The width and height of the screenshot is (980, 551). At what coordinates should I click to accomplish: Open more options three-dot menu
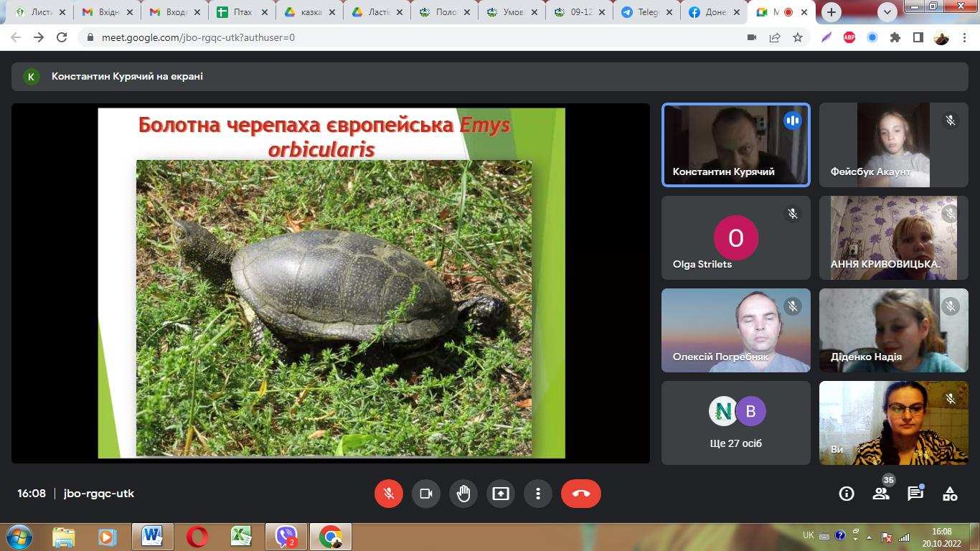pyautogui.click(x=538, y=494)
